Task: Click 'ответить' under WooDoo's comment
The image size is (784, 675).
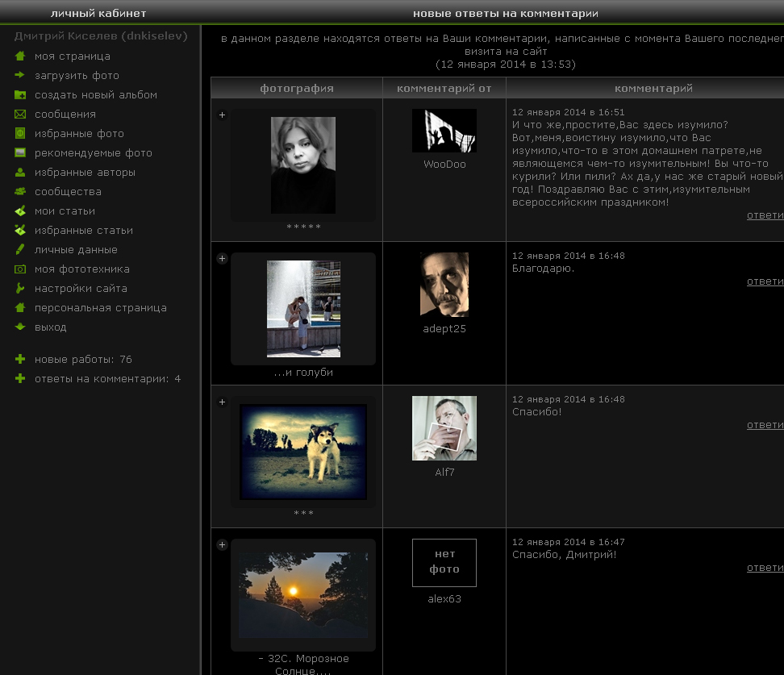Action: [x=765, y=215]
